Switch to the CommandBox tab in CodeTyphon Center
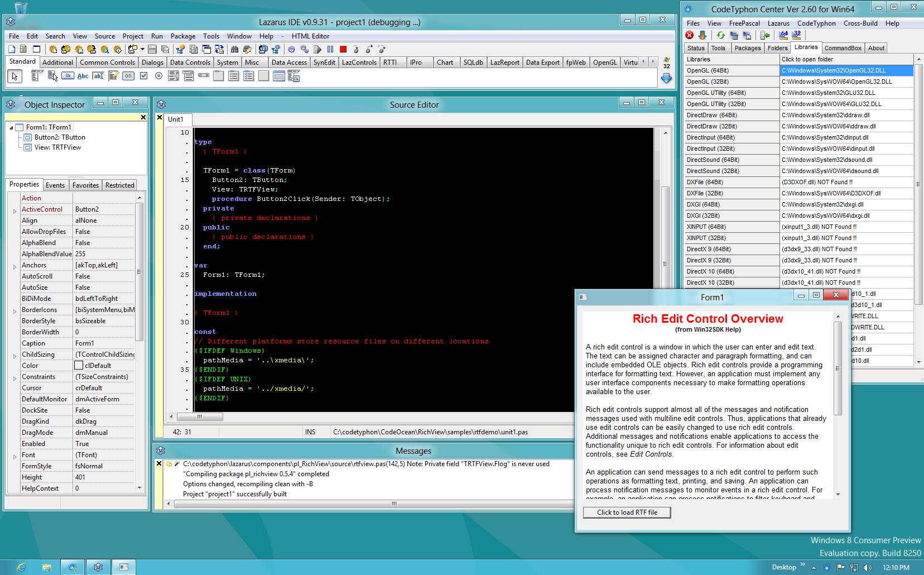 coord(843,48)
